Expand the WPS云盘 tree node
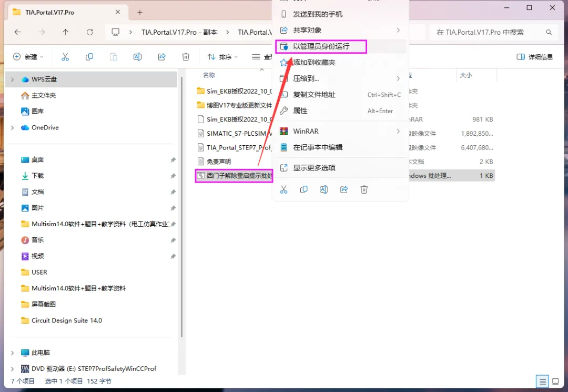This screenshot has width=568, height=392. (x=12, y=79)
